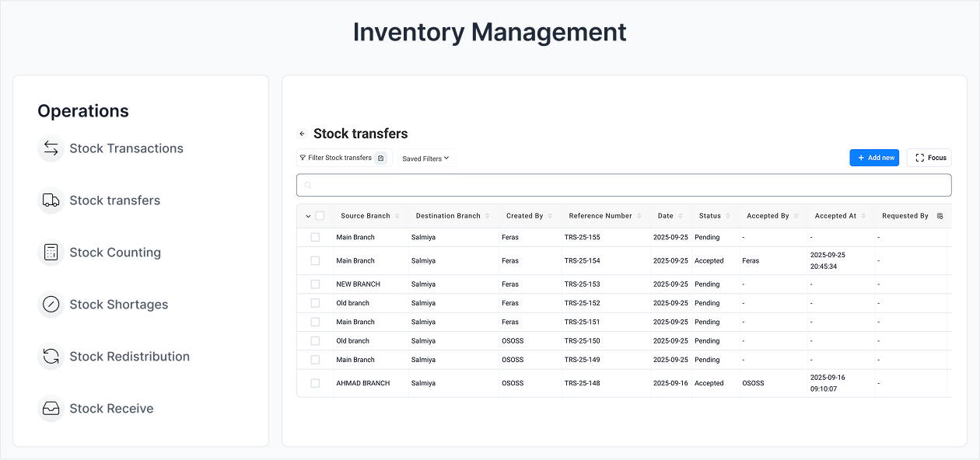Check the row for TRS-25-155
This screenshot has height=460, width=980.
coord(315,237)
